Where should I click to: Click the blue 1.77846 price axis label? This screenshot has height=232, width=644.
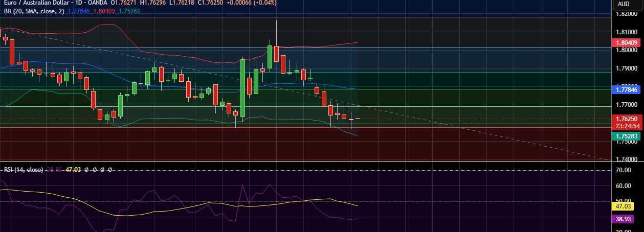click(x=627, y=89)
